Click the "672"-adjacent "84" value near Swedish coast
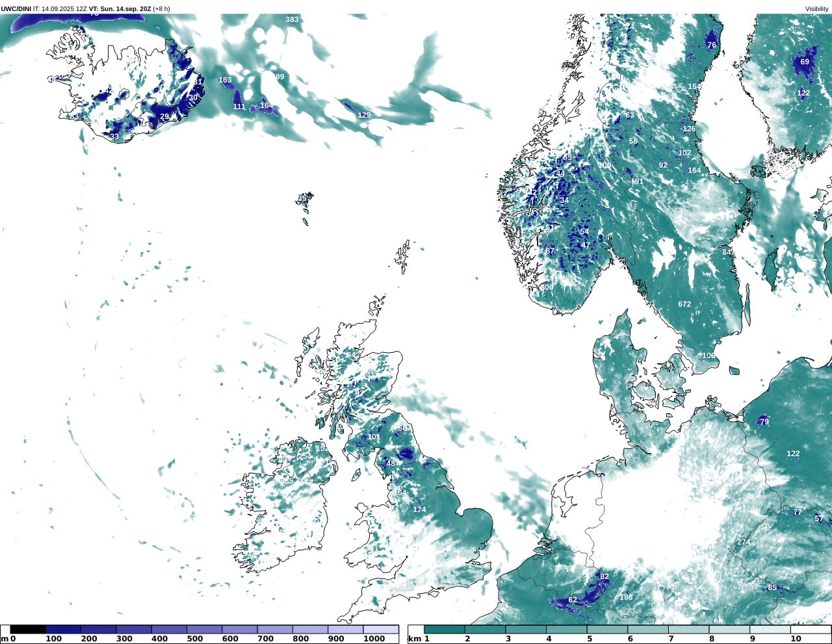This screenshot has width=832, height=644. pos(727,252)
